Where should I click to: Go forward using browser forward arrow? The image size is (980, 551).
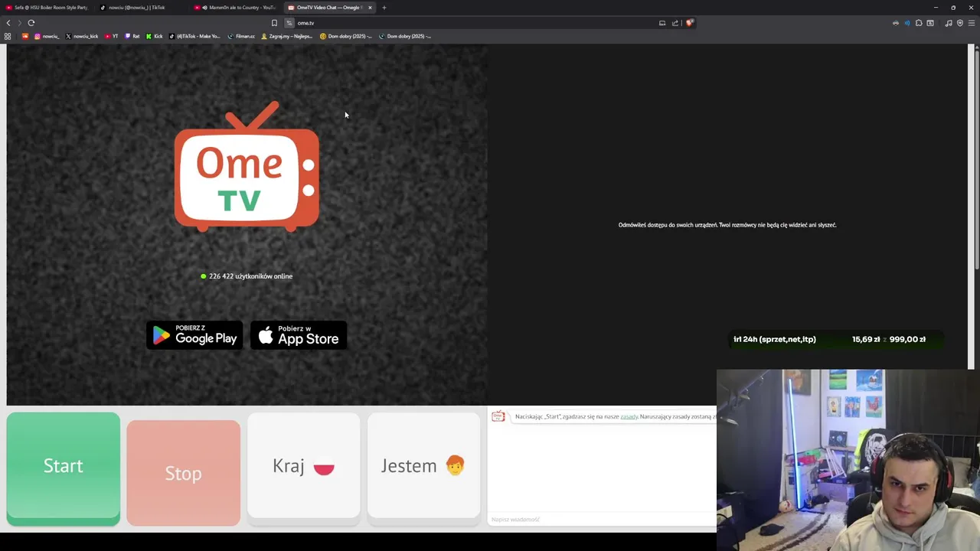19,23
